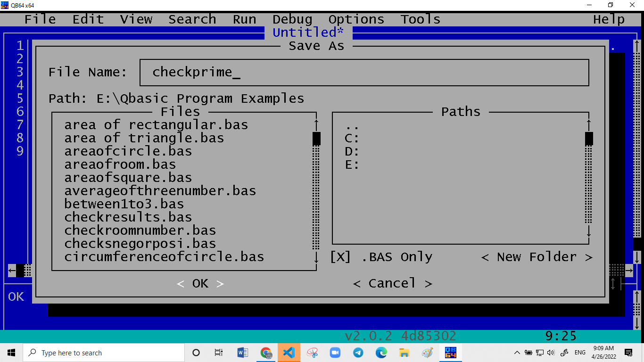Open Windows Ink Workspace pen icon
644x362 pixels.
[x=563, y=352]
